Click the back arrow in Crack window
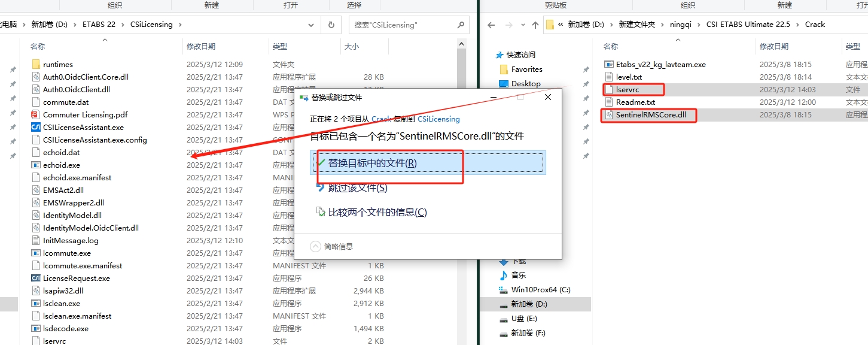 pyautogui.click(x=491, y=25)
